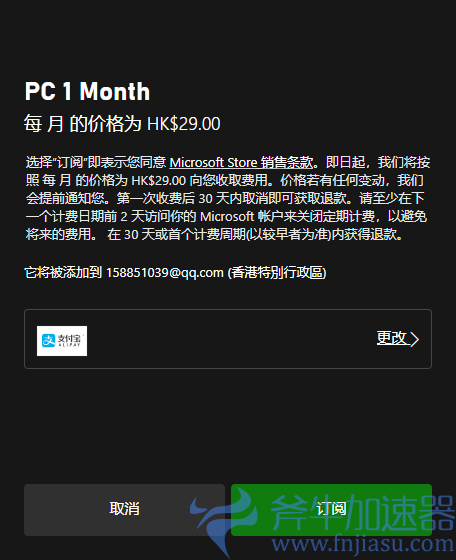Click HK$29.00 inside the terms paragraph

pyautogui.click(x=159, y=180)
